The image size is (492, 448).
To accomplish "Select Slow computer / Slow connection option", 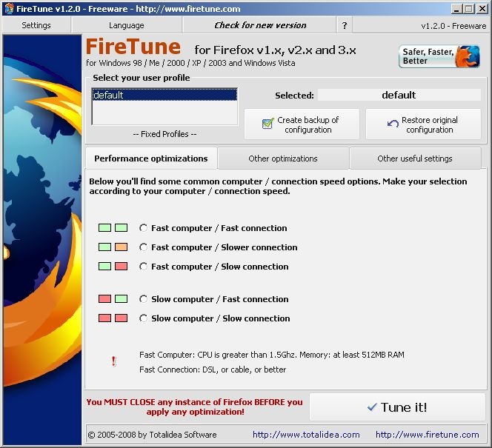I will 144,318.
